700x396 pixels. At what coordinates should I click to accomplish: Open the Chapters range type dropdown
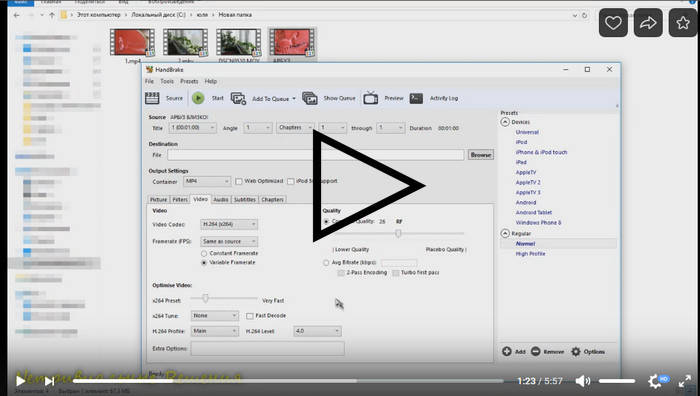click(295, 128)
